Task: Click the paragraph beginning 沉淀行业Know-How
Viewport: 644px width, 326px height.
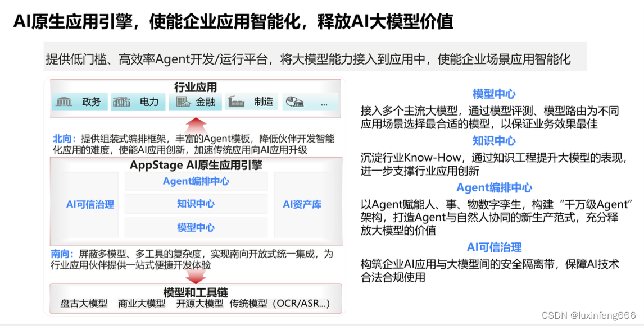Action: tap(494, 164)
